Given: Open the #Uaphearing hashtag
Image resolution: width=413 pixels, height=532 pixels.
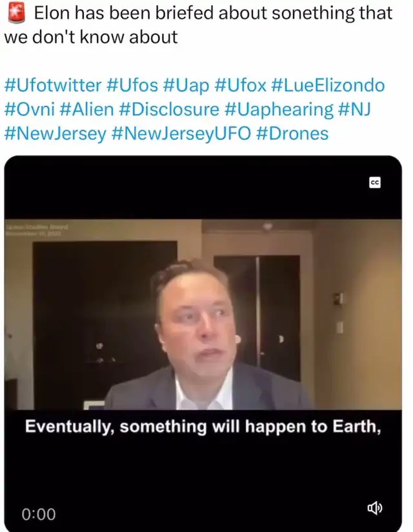Looking at the screenshot, I should tap(279, 109).
